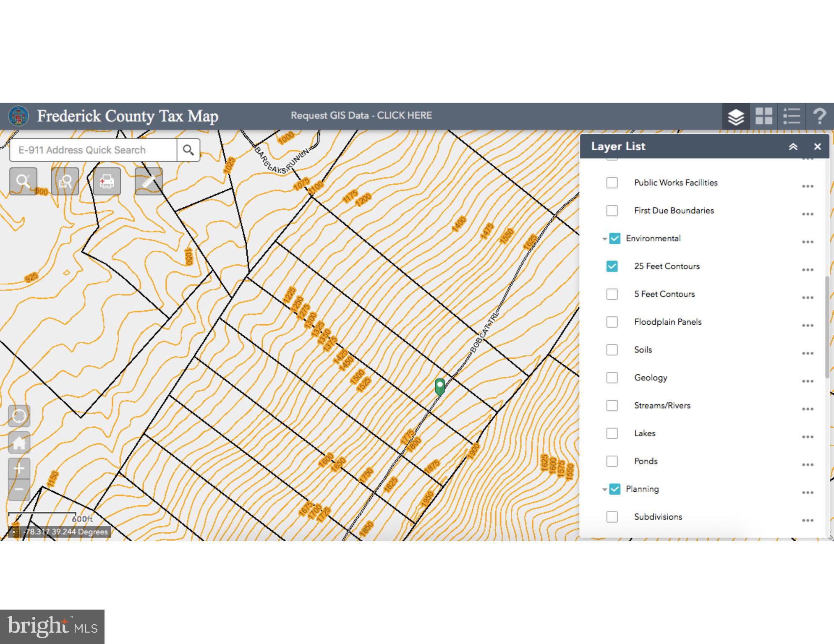Open the legend list icon in header
This screenshot has height=644, width=834.
point(791,116)
